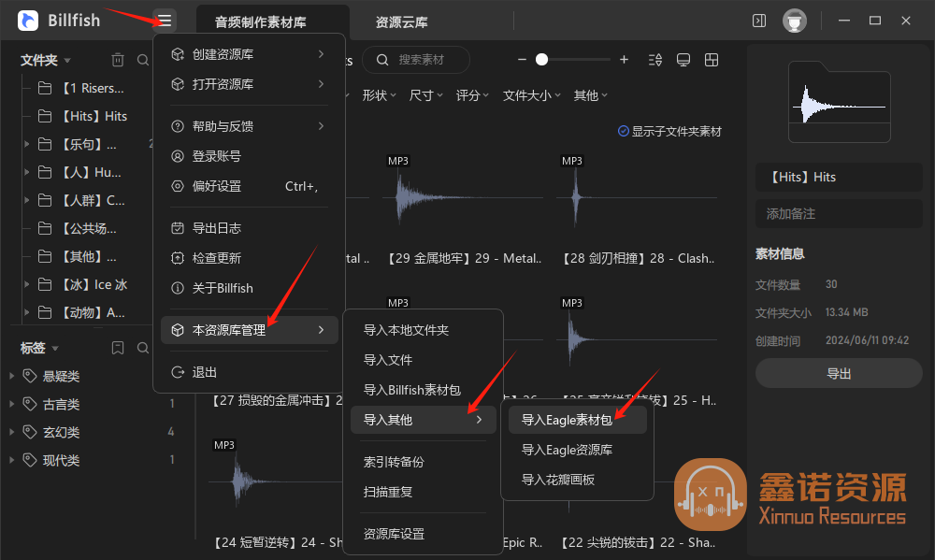
Task: Click the tag manager icon beside 标签
Action: coord(118,348)
